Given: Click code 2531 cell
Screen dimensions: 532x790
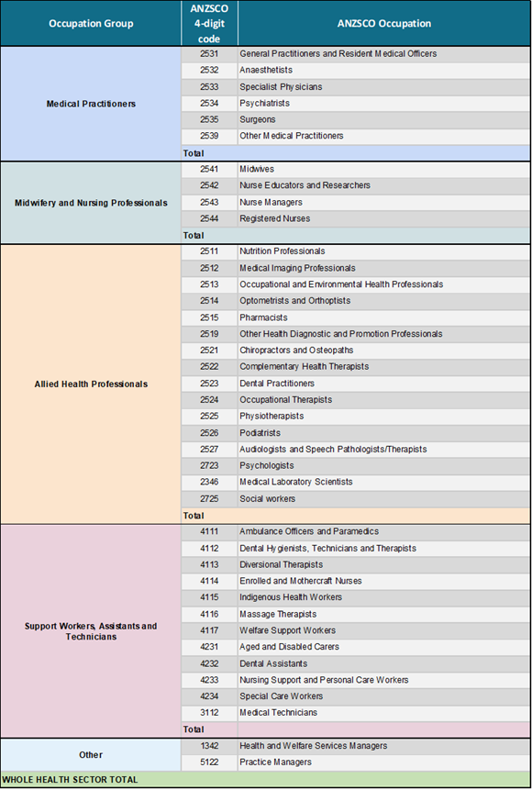Looking at the screenshot, I should point(209,53).
